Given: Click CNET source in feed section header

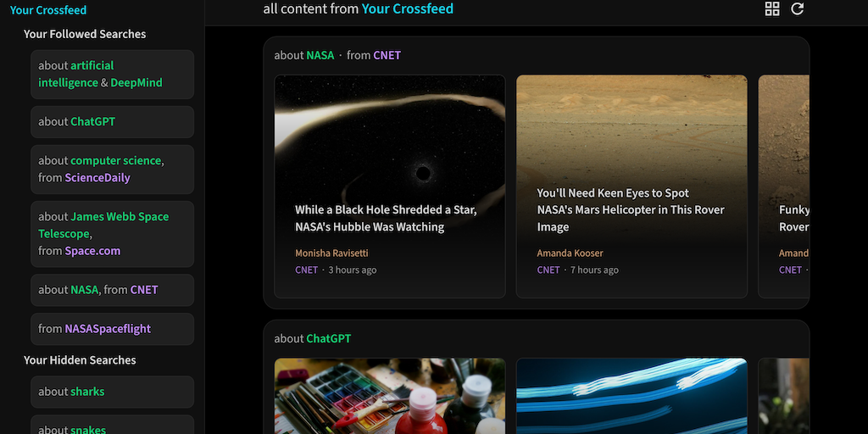Looking at the screenshot, I should [387, 55].
